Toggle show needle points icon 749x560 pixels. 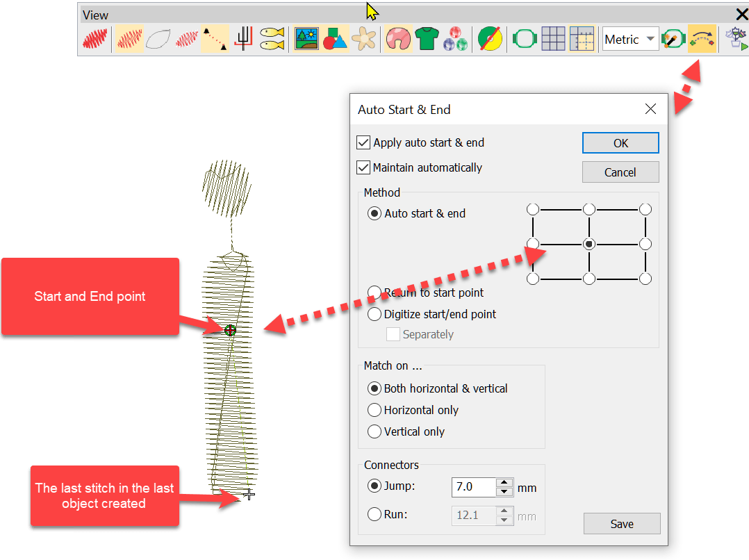click(x=186, y=40)
